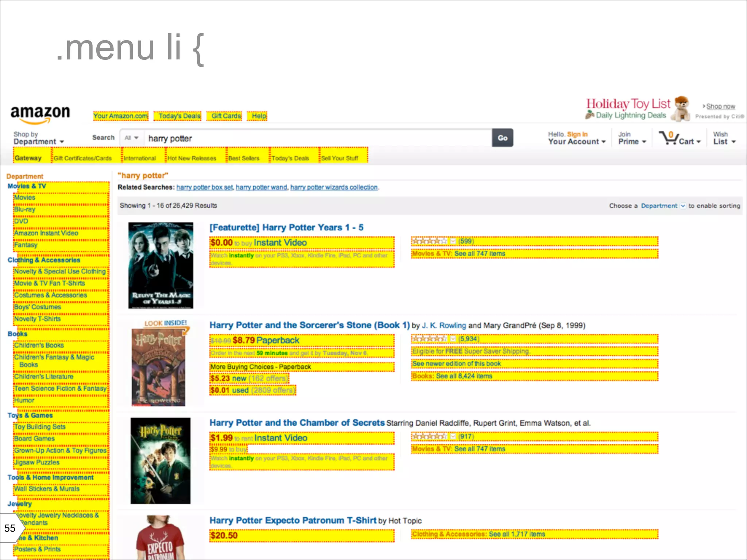The width and height of the screenshot is (747, 560).
Task: Select Movie & TV Fan T-Shirts category
Action: (49, 283)
